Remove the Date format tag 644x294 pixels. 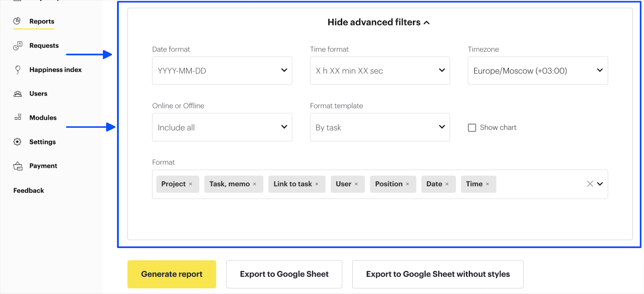pos(447,184)
